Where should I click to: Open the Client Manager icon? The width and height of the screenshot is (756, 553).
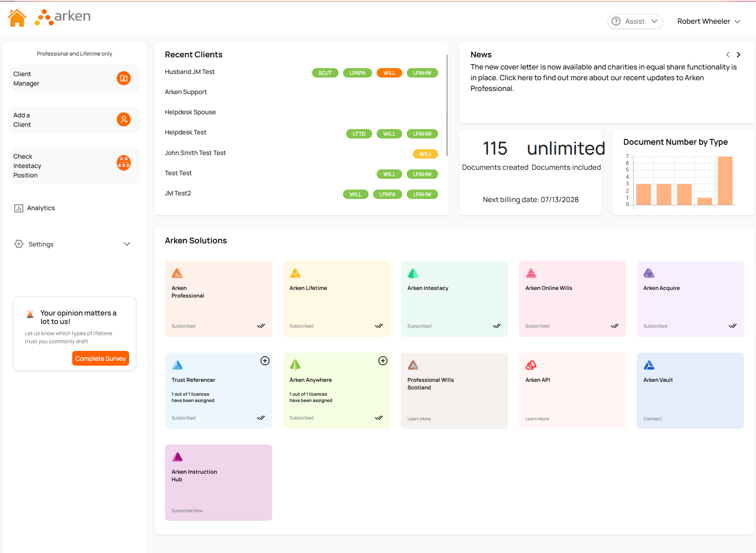click(124, 78)
